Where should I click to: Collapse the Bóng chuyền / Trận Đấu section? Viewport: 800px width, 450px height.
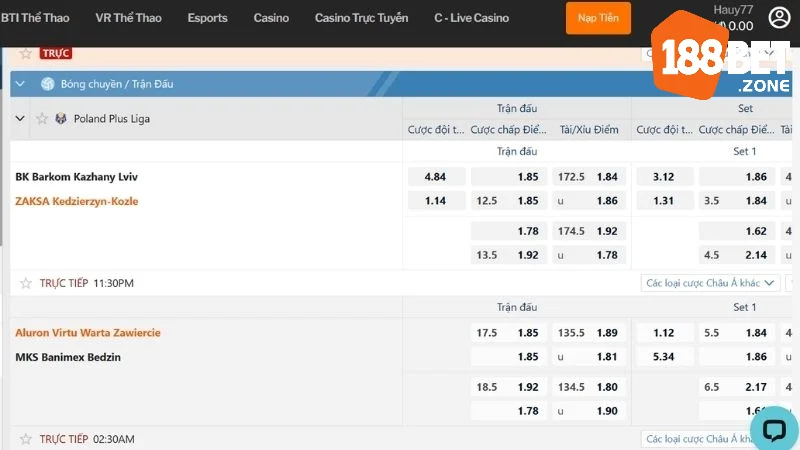(20, 84)
